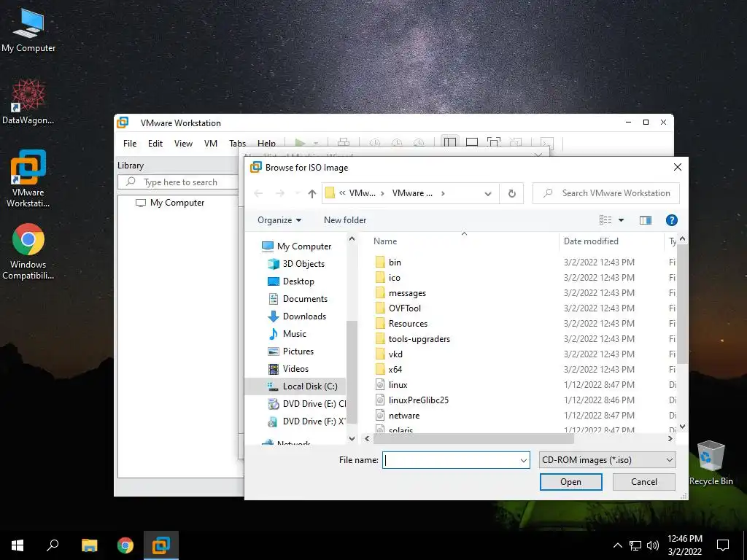The image size is (747, 560).
Task: Select My Computer in navigation pane
Action: click(296, 246)
